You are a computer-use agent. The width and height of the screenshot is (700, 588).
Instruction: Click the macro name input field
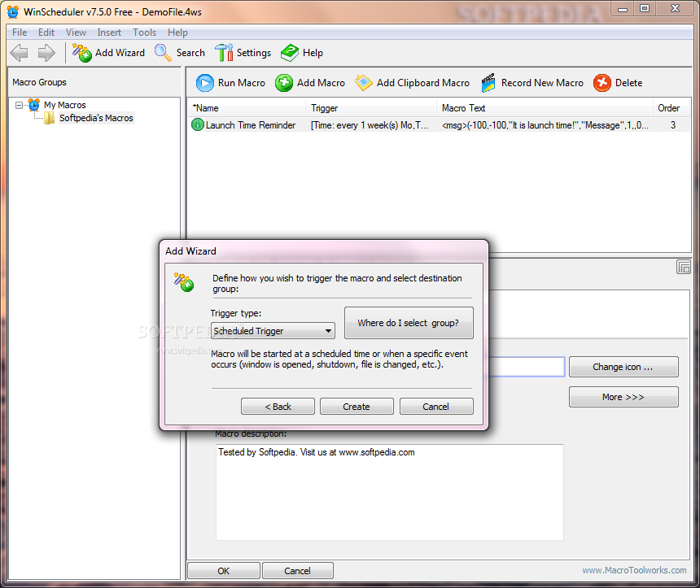(527, 367)
